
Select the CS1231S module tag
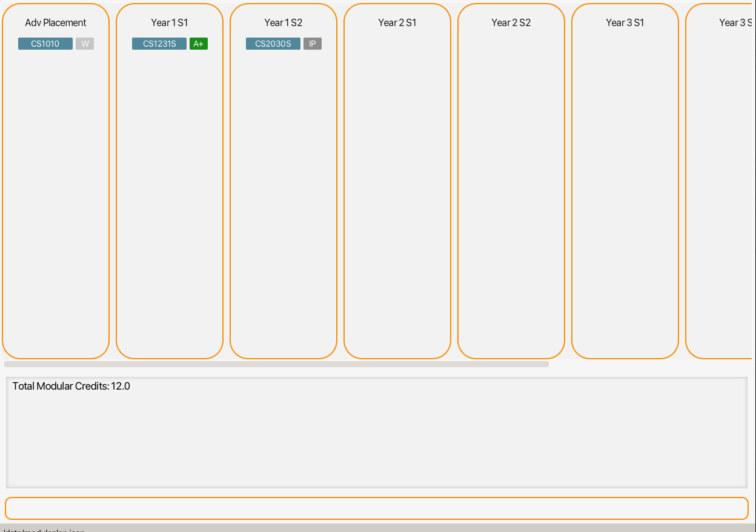159,44
